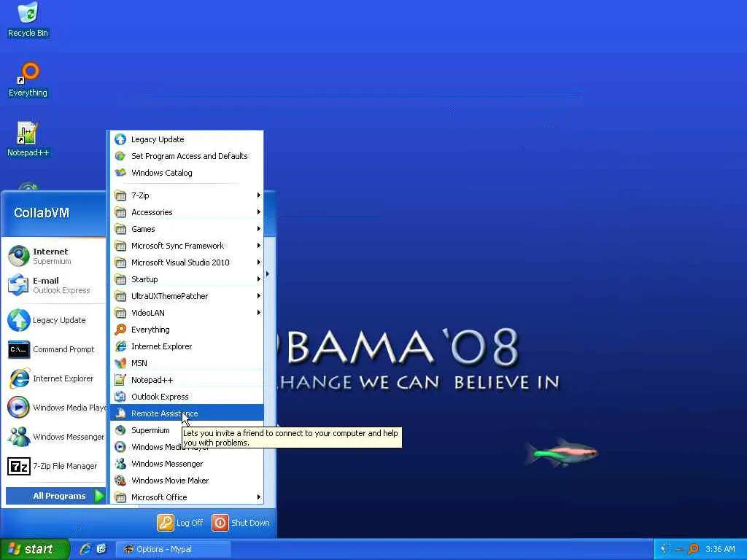The width and height of the screenshot is (747, 560).
Task: Click the Shut Down button
Action: [241, 523]
